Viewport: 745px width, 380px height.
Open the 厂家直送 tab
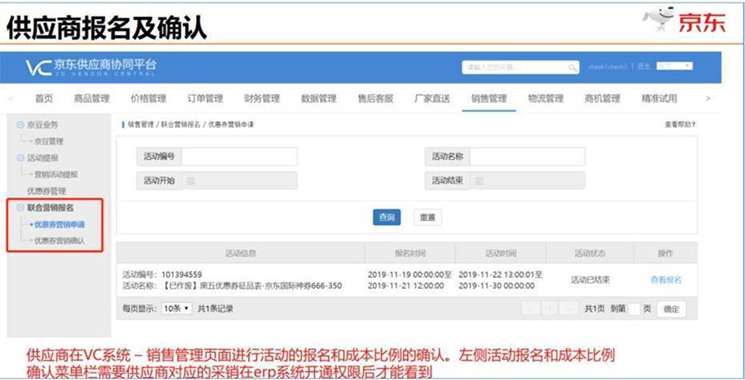click(x=432, y=98)
